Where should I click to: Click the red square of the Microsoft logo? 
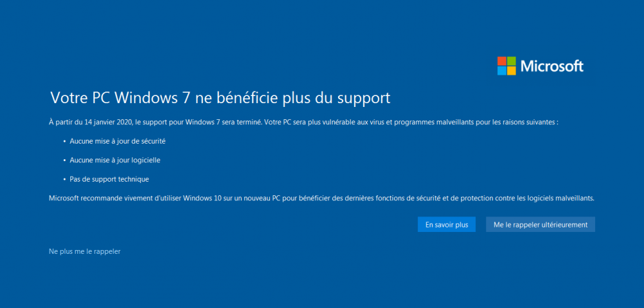pos(502,61)
